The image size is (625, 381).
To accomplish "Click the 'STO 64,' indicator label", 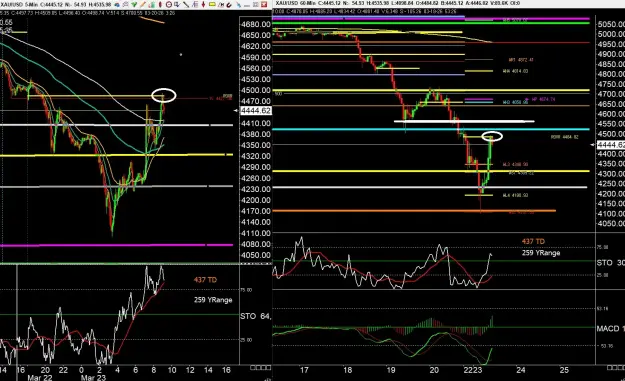I will [x=256, y=316].
